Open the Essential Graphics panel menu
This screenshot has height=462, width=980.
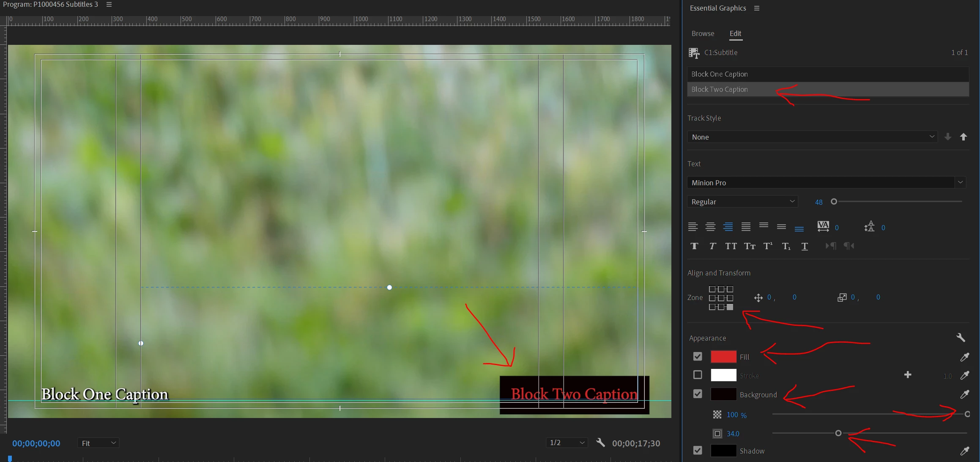tap(757, 8)
